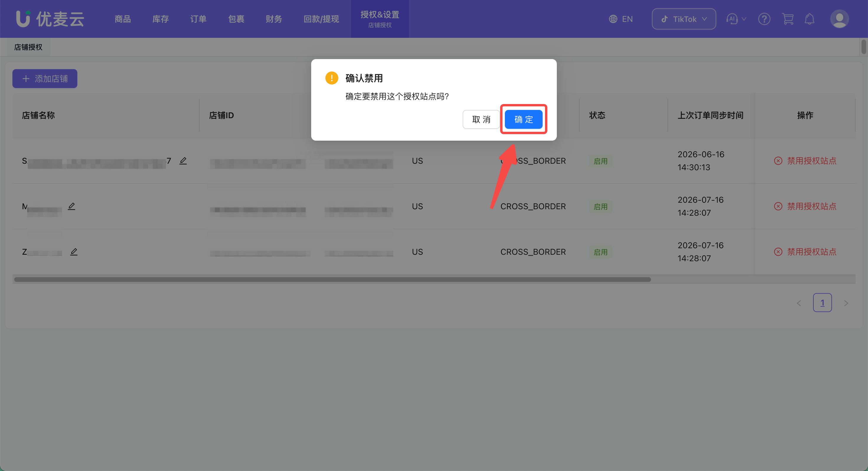Click the 确认禁用 dialog title
868x471 pixels.
364,78
